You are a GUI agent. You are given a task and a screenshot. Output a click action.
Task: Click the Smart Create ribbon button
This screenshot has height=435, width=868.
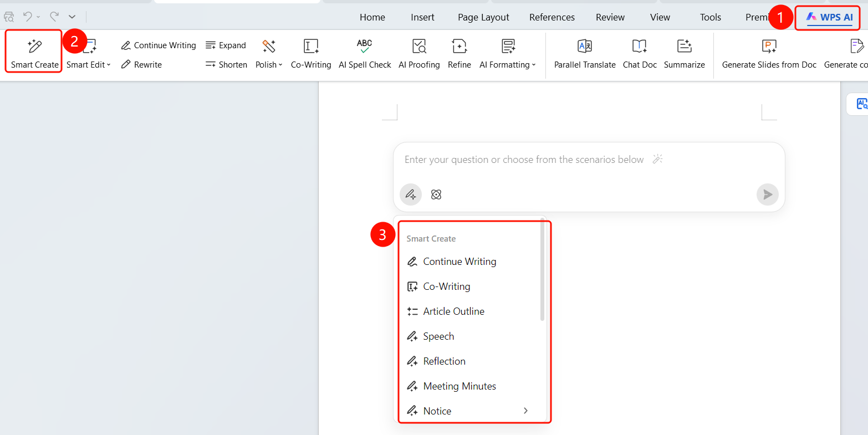34,53
